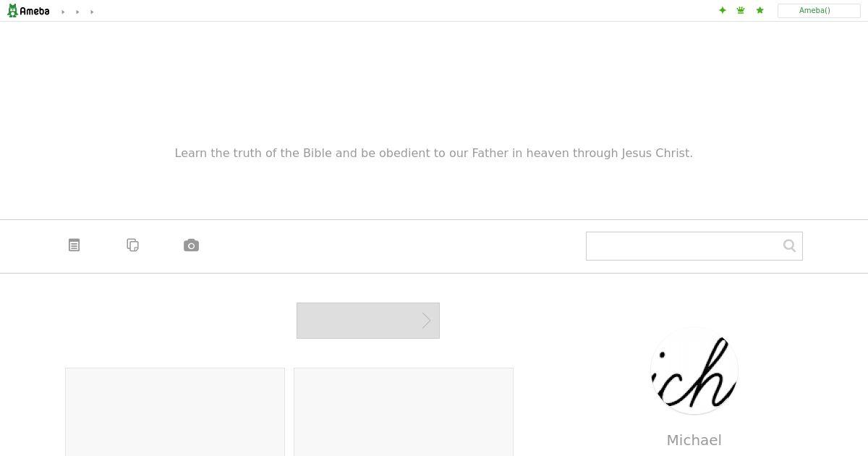
Task: Click the Ameba() button at top right
Action: click(819, 11)
